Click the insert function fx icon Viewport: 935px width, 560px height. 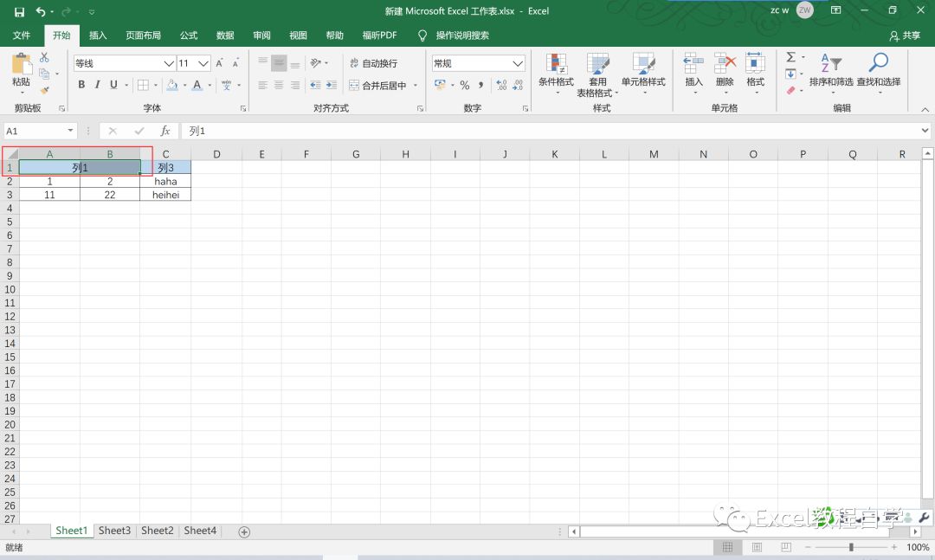coord(165,131)
